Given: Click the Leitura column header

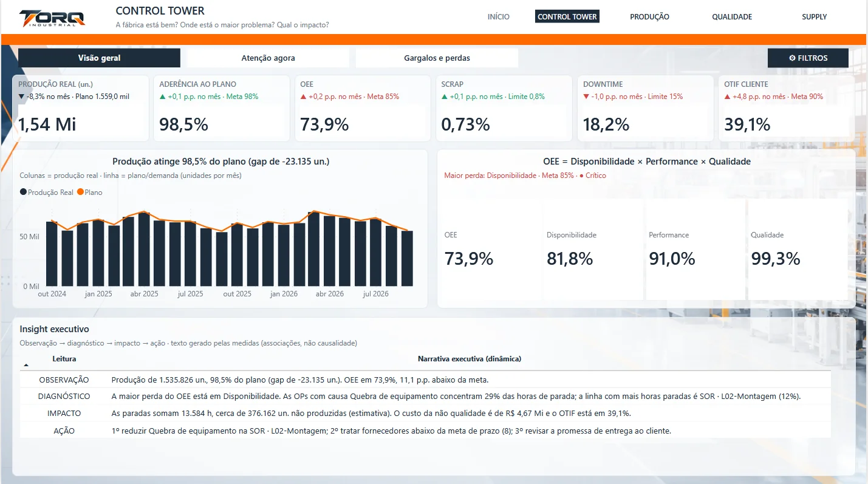Looking at the screenshot, I should pos(64,359).
